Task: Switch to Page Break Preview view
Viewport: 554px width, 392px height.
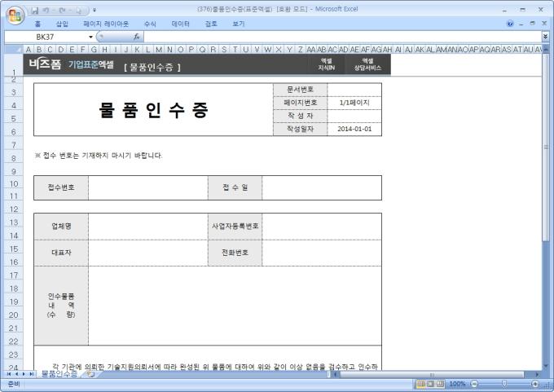Action: (441, 383)
